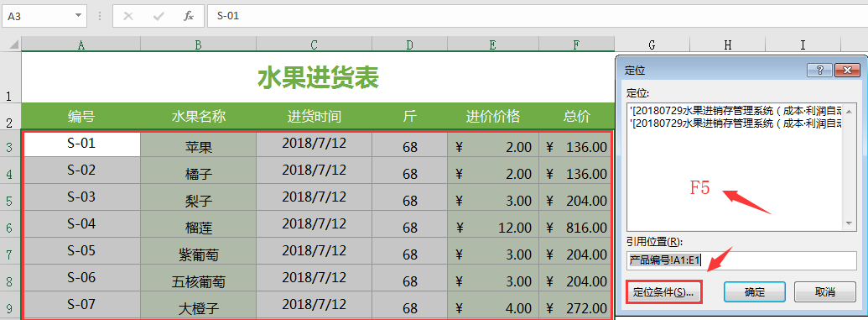Select cell S-04

(81, 224)
